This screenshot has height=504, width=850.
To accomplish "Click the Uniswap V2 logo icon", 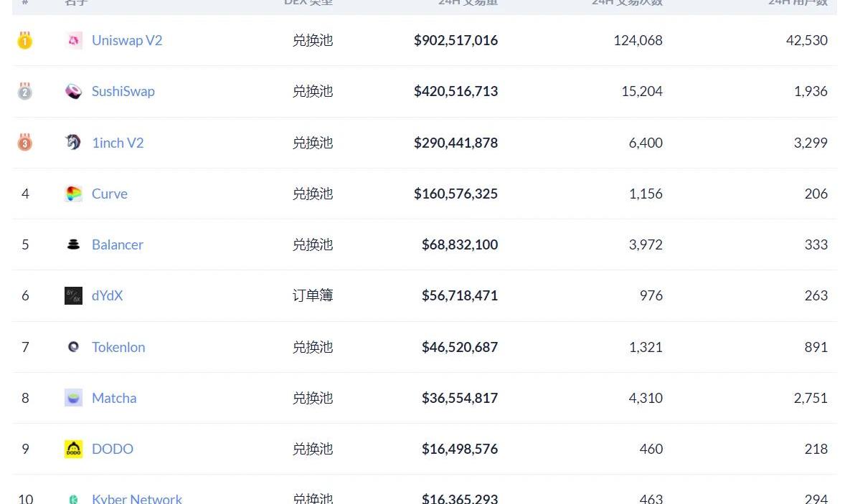I will (73, 41).
